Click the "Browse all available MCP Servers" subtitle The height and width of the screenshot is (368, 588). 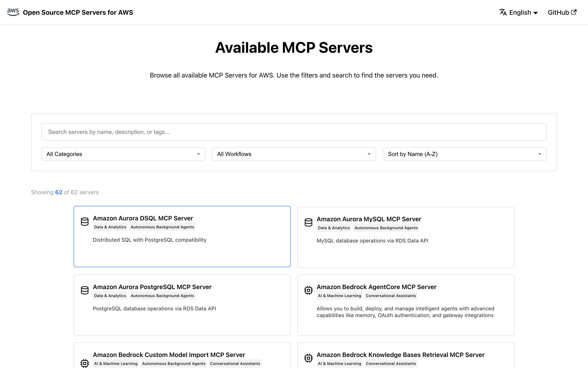[294, 75]
